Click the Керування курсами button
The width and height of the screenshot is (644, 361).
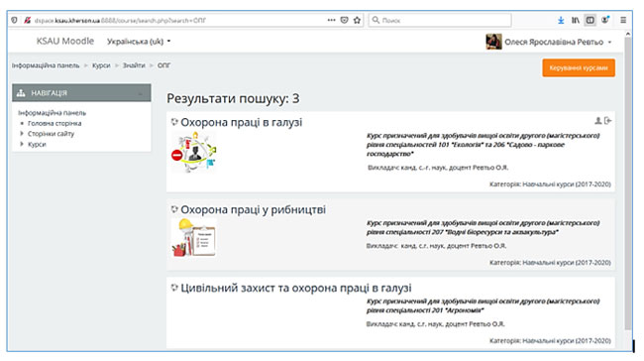pos(579,67)
